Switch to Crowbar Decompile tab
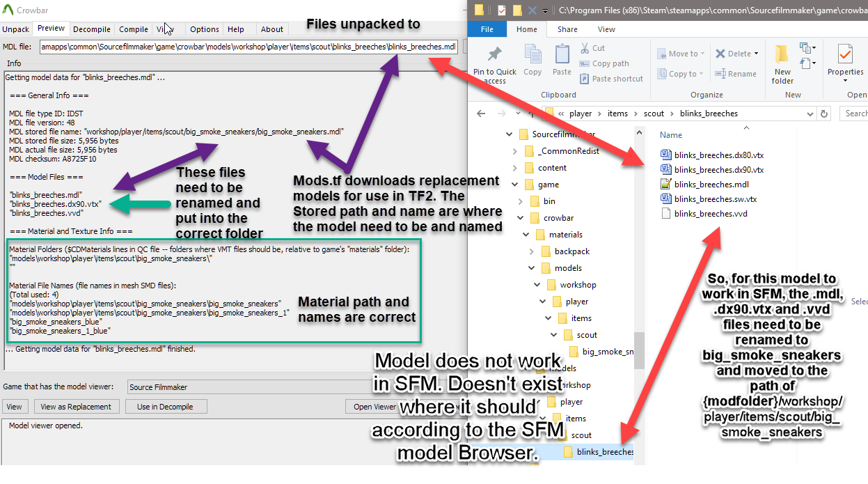 [92, 29]
